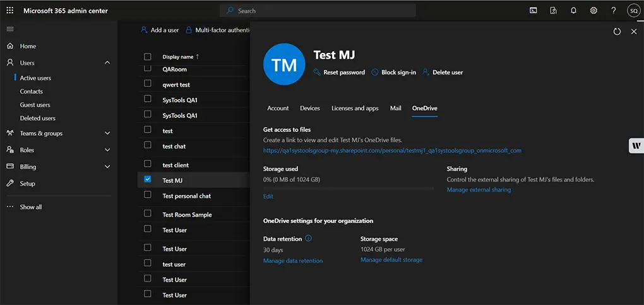The height and width of the screenshot is (305, 644).
Task: Click Microsoft 365 admin center title
Action: pyautogui.click(x=66, y=11)
